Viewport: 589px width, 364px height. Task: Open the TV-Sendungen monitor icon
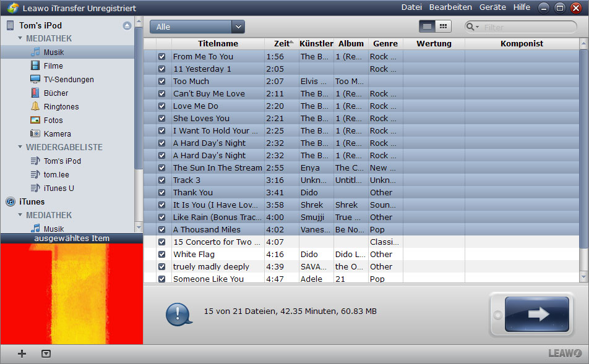click(x=35, y=79)
